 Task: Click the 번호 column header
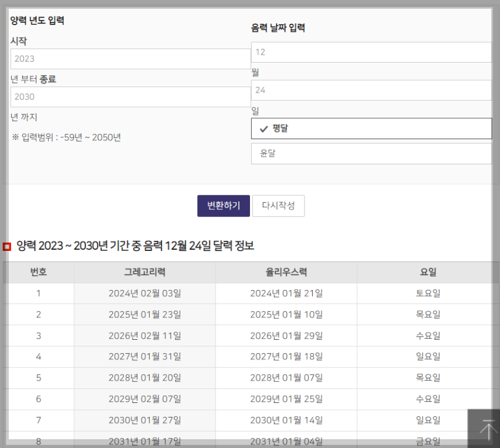39,272
